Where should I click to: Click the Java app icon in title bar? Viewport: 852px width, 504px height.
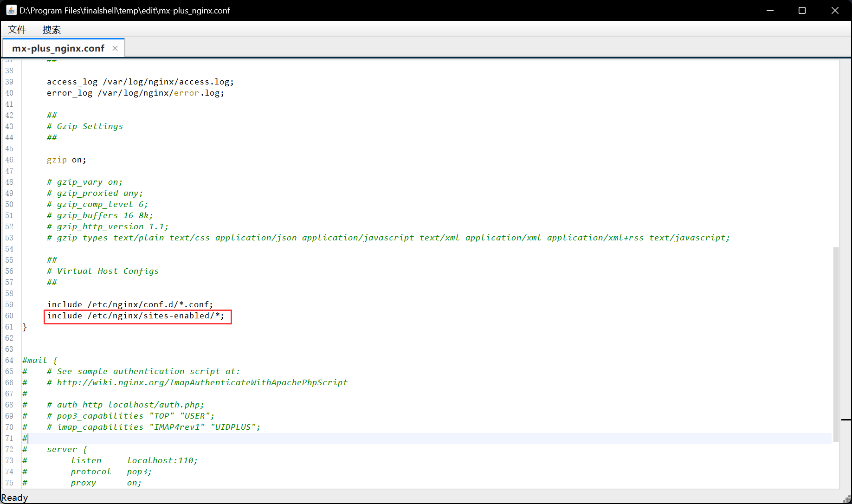[11, 10]
